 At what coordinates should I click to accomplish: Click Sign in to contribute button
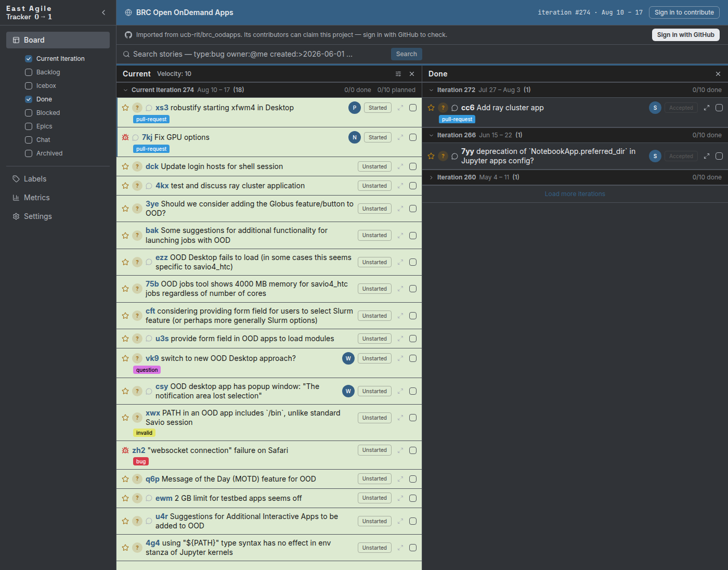pos(684,12)
